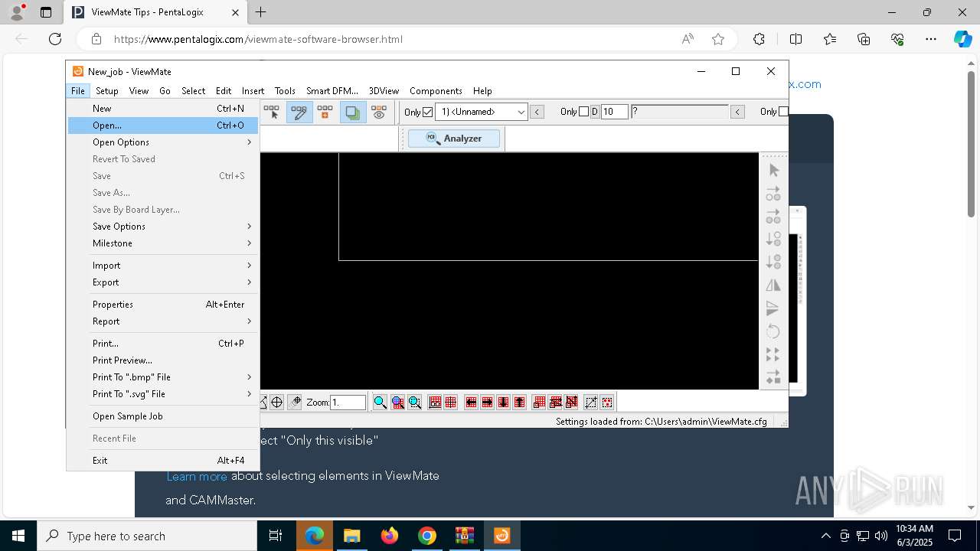Open Extensions puzzle icon in Edge
The width and height of the screenshot is (980, 551).
pyautogui.click(x=759, y=39)
